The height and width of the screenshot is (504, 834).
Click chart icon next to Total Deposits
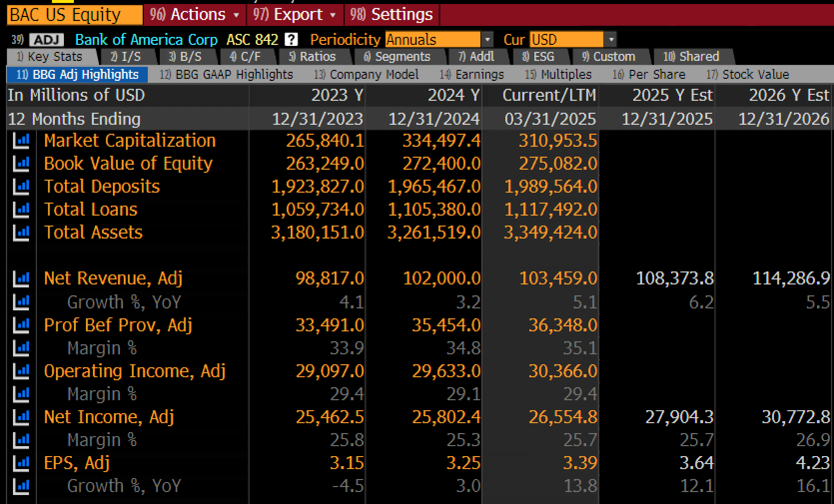(x=21, y=187)
